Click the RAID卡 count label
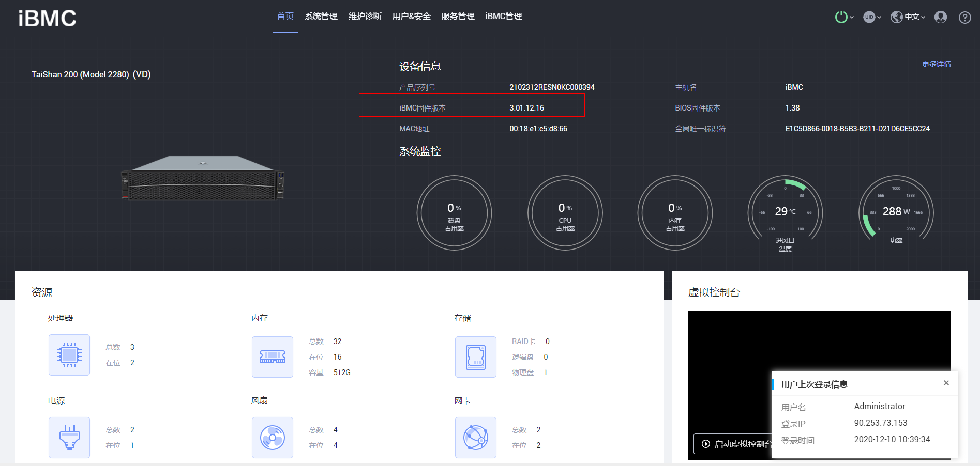 click(524, 341)
